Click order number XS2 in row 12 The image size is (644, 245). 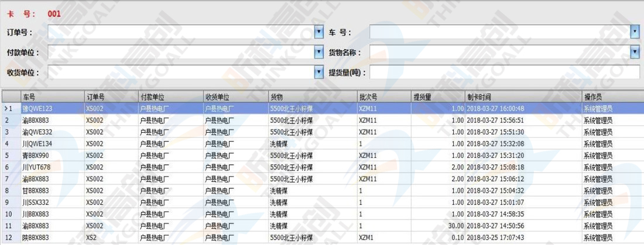(91, 237)
